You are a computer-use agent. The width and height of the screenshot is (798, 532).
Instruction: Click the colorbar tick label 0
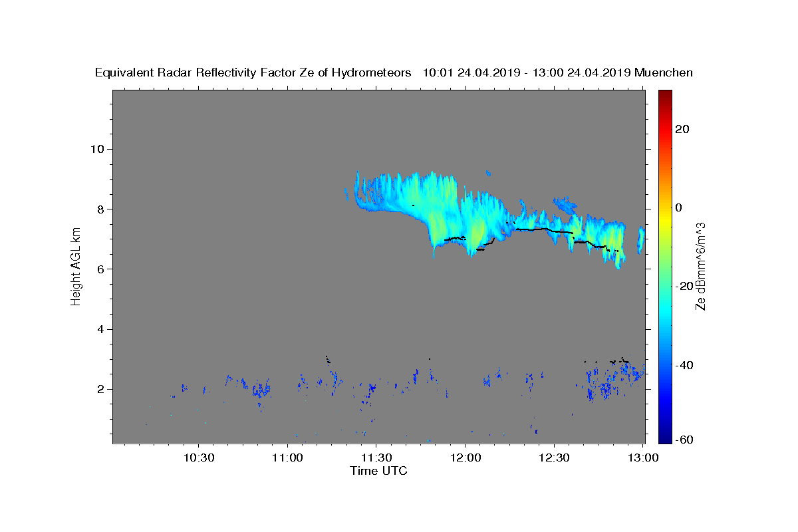[x=680, y=207]
